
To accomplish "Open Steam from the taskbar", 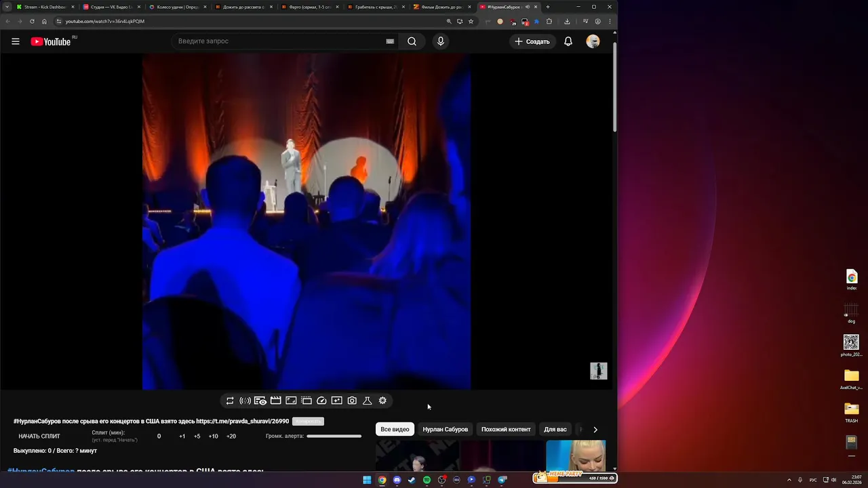I will pyautogui.click(x=412, y=480).
